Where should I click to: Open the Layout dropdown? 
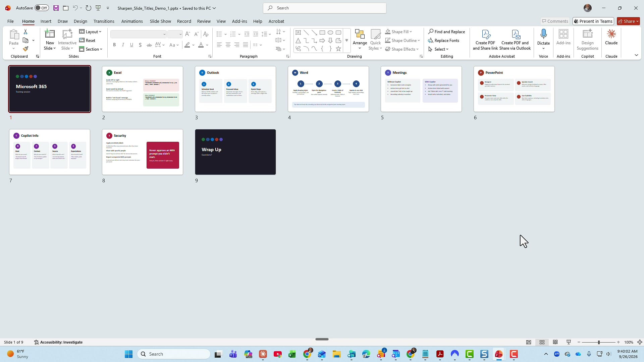pyautogui.click(x=90, y=32)
